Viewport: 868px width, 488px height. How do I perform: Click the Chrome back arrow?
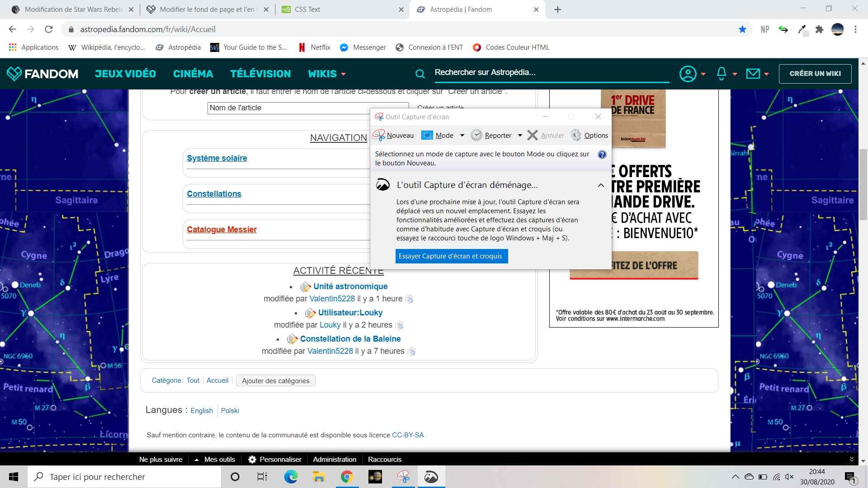12,29
